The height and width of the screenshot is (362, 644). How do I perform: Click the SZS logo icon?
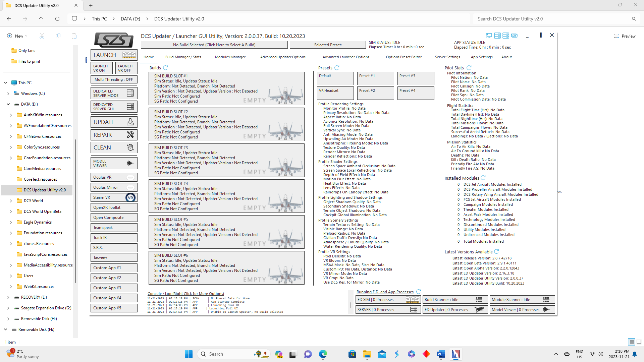click(x=114, y=40)
